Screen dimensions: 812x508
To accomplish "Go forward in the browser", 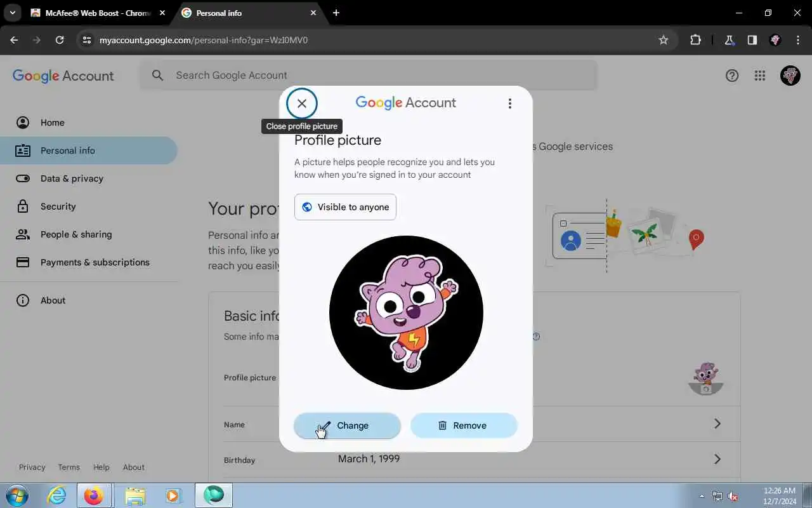I will click(x=37, y=40).
